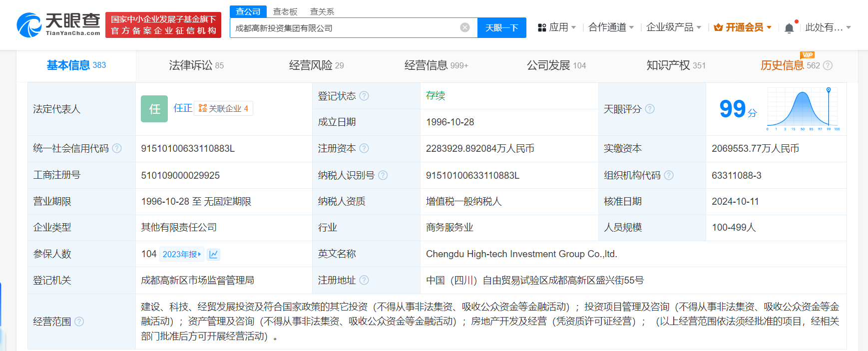Click the 天眼一下 search button
Screen dimensions: 868x351
pos(502,27)
